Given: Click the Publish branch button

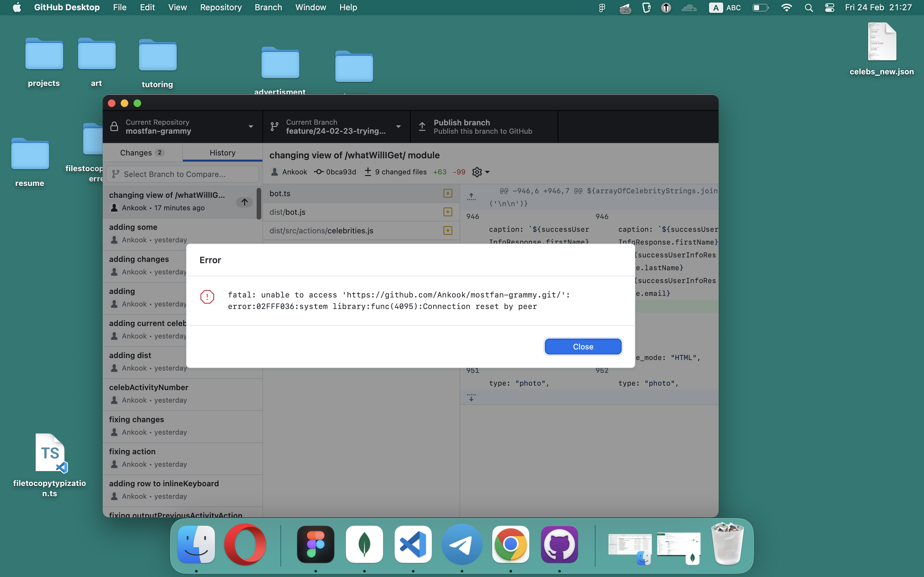Looking at the screenshot, I should click(x=483, y=127).
